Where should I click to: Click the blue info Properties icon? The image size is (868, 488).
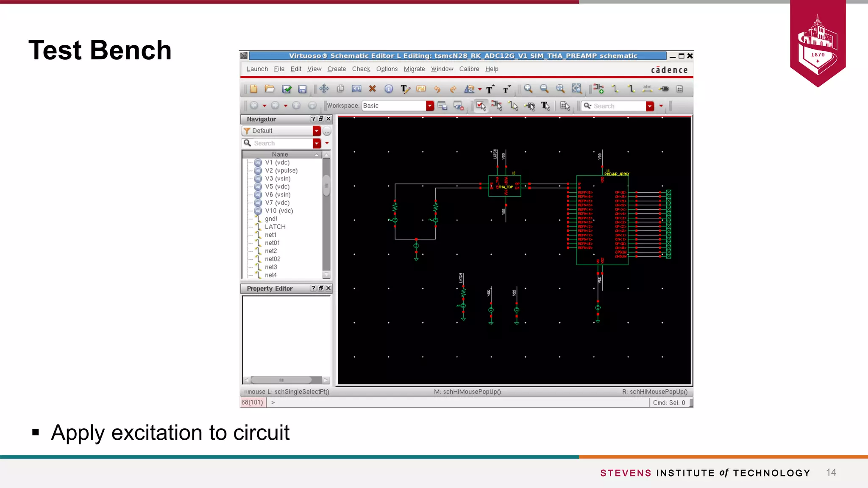pyautogui.click(x=388, y=89)
